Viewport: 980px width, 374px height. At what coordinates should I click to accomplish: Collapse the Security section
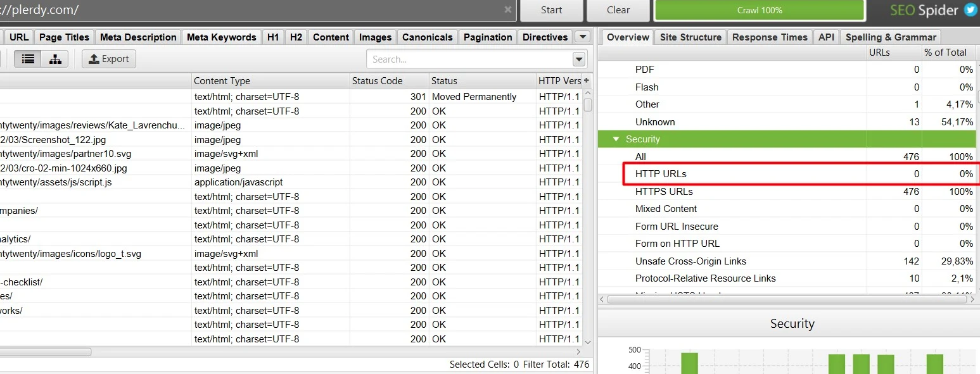616,139
